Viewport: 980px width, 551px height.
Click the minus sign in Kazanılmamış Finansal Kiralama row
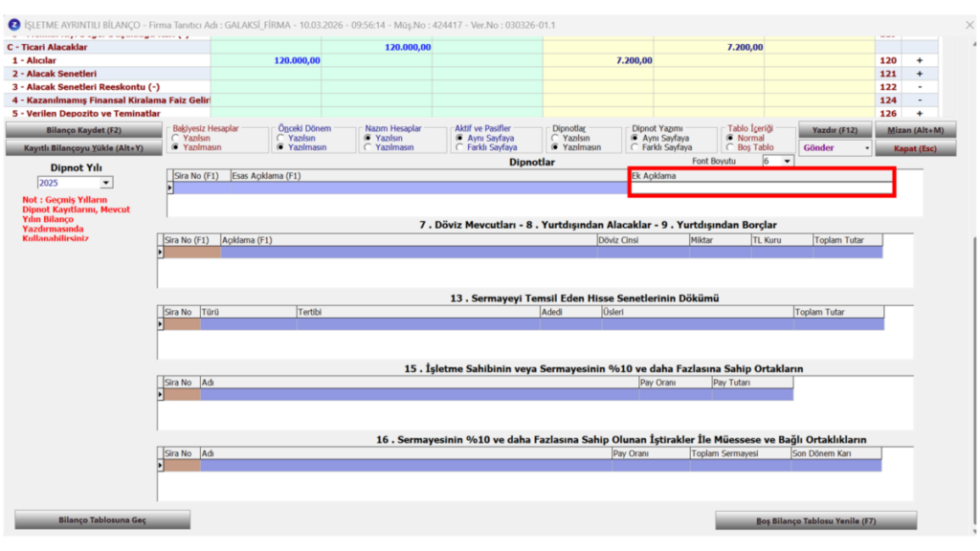coord(920,99)
